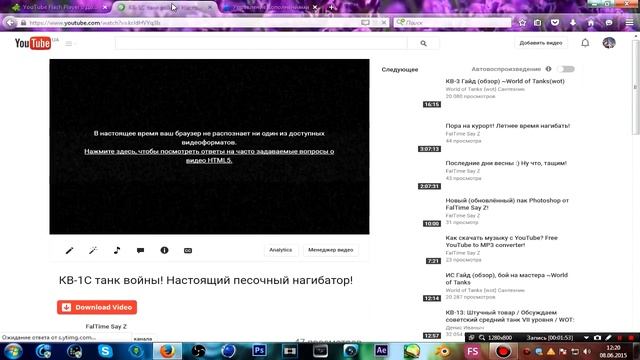Open Последние дни весны suggested video

(506, 163)
